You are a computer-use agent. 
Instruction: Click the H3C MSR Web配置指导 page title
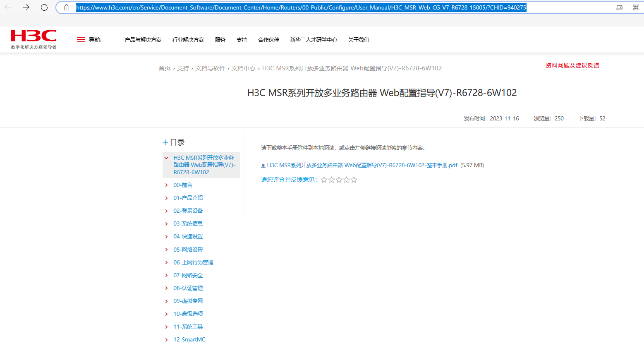point(382,93)
